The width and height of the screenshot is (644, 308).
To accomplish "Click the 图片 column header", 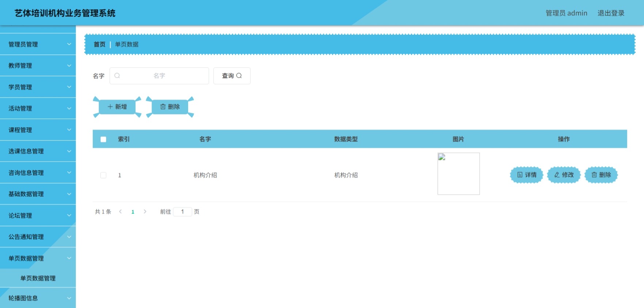I will pyautogui.click(x=458, y=139).
